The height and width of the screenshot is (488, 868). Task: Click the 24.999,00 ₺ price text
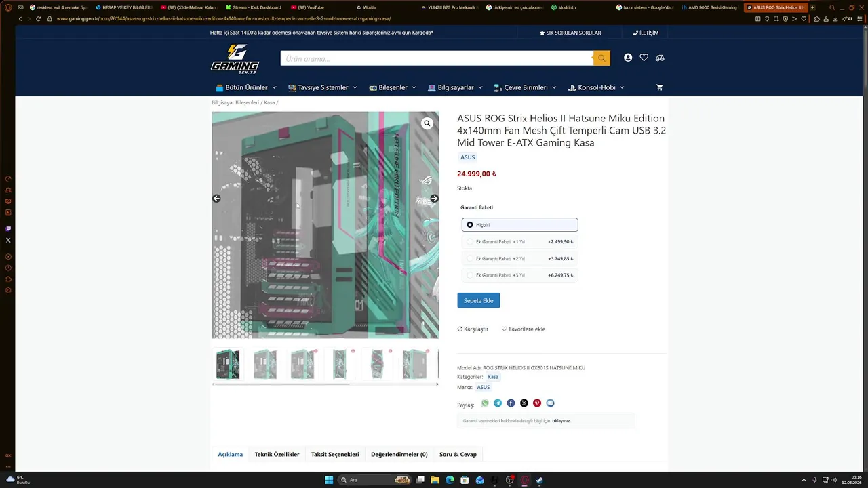click(x=477, y=174)
